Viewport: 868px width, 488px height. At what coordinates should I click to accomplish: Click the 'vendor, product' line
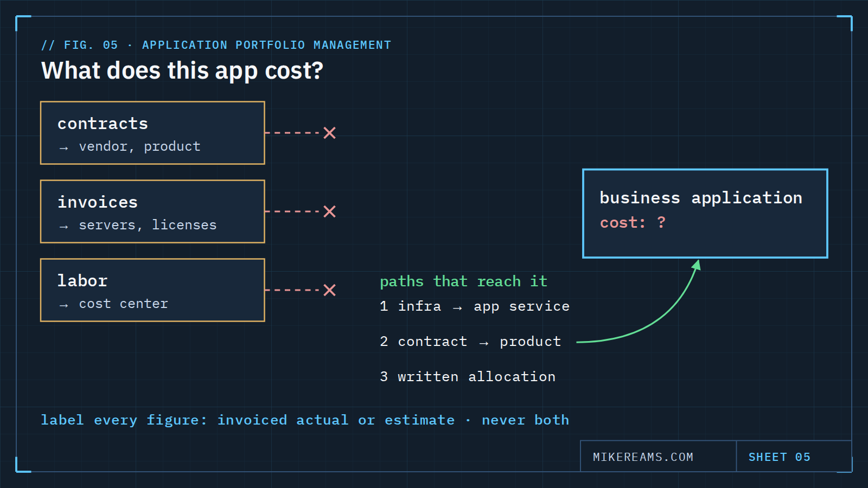click(x=130, y=146)
